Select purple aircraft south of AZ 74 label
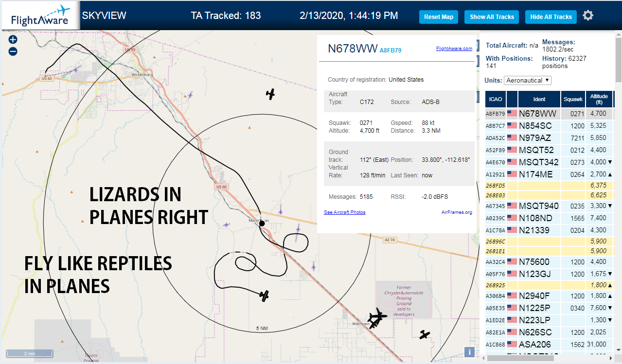Viewport: 622px width, 364px height. pos(314,266)
